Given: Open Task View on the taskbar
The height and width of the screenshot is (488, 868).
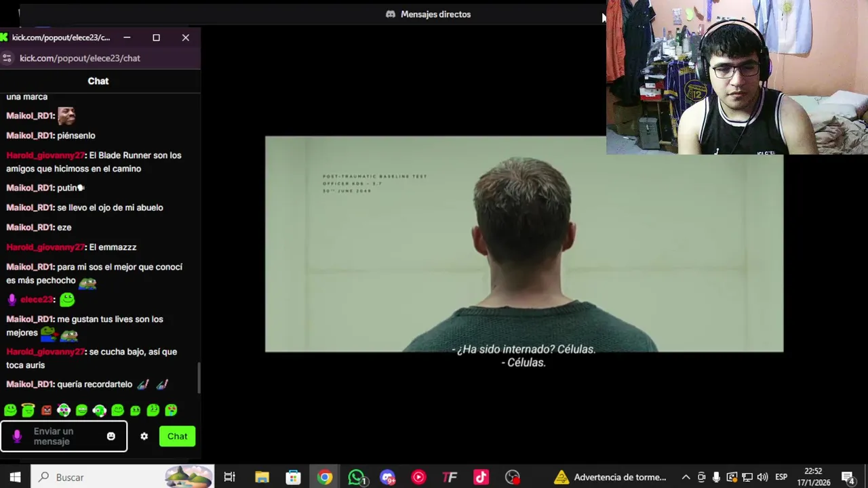Looking at the screenshot, I should (229, 477).
